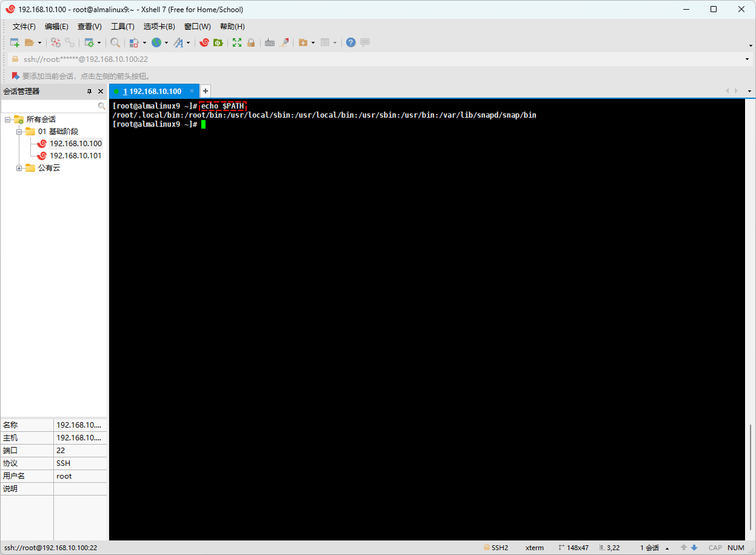Open the virtual keyboard toolbar icon
Screen dimensions: 756x555
click(x=270, y=42)
